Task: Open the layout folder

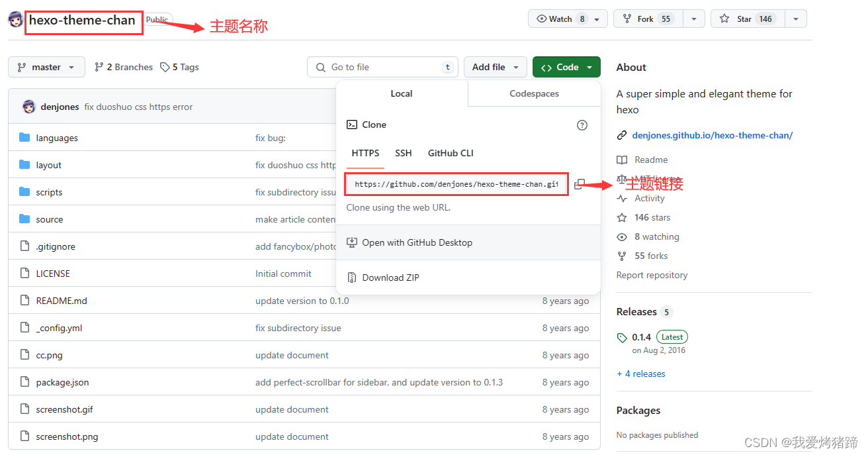Action: pyautogui.click(x=49, y=165)
